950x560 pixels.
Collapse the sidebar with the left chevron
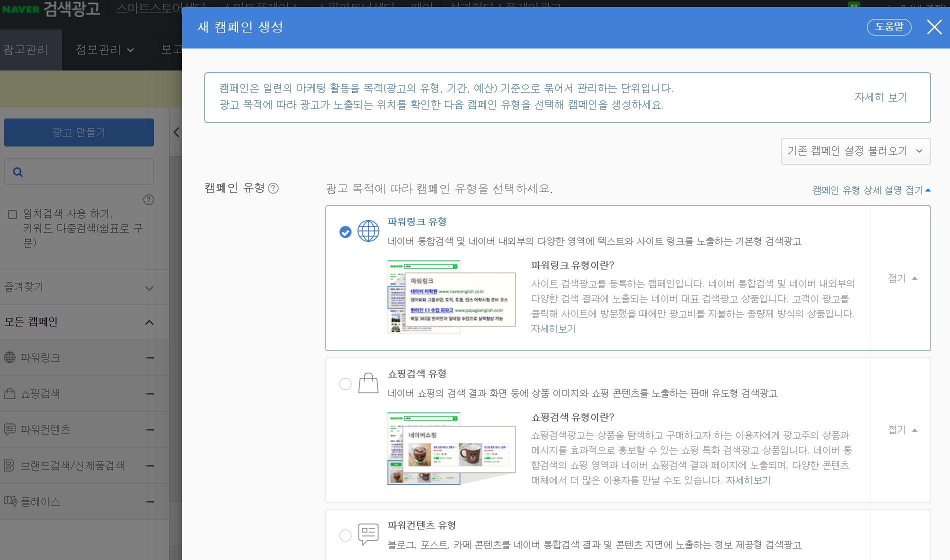point(176,132)
